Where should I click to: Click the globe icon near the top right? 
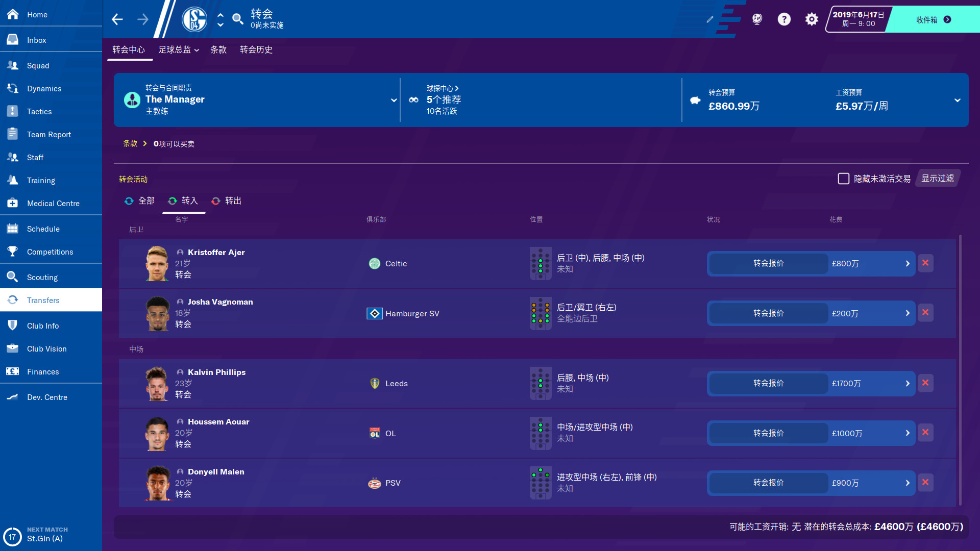click(757, 19)
